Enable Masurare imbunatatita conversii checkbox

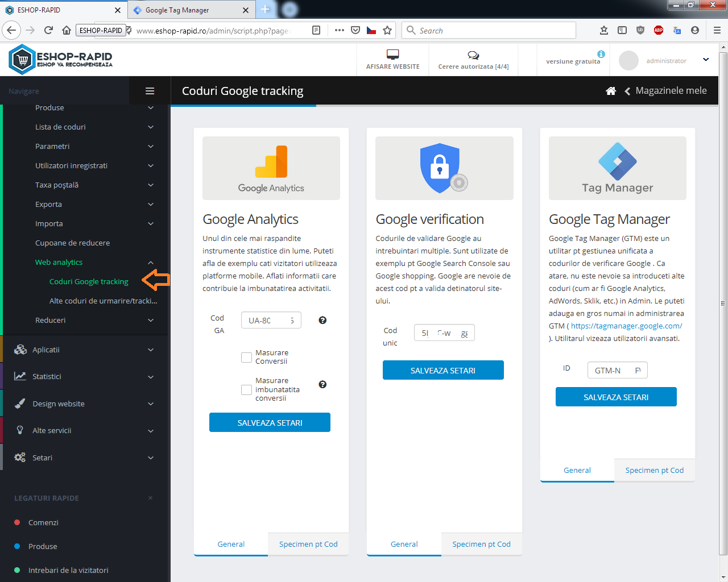[246, 389]
